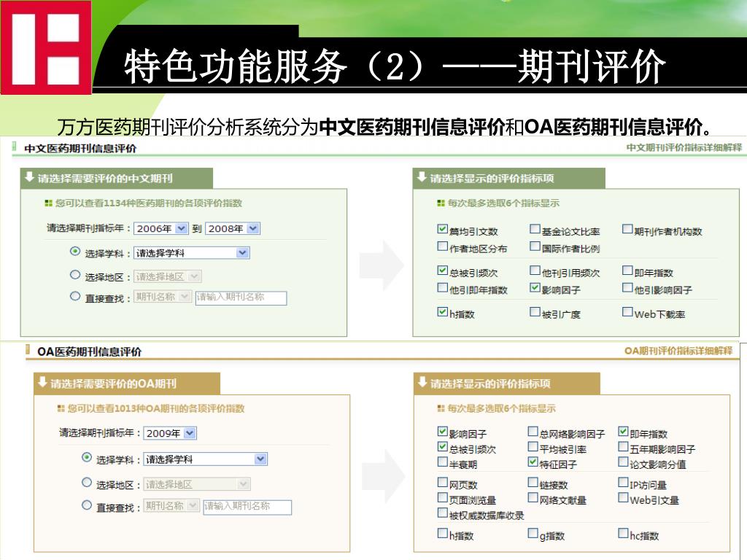The image size is (747, 560).
Task: Click the 请输入期刊名称 field in Chinese journal panel
Action: 241,297
